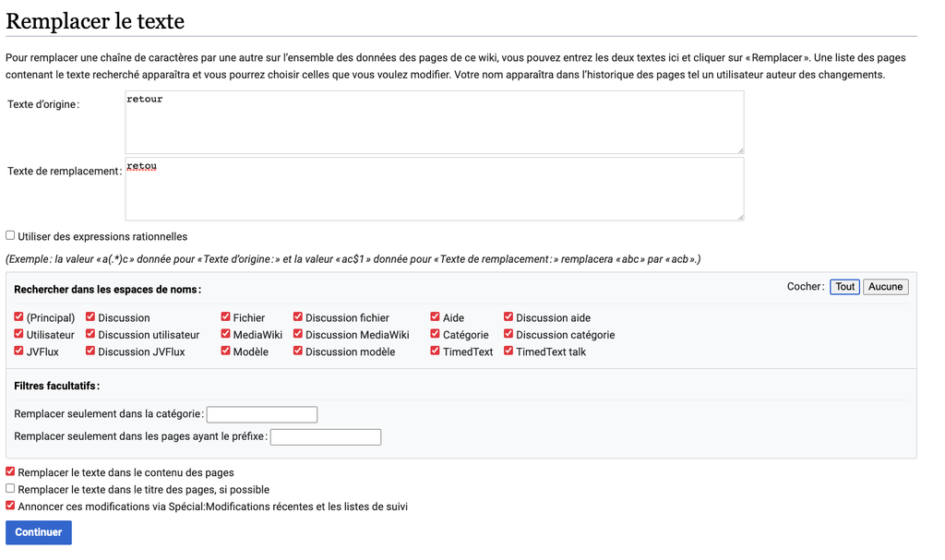Click into the Texte de remplacement field
The width and height of the screenshot is (945, 560).
(x=434, y=189)
